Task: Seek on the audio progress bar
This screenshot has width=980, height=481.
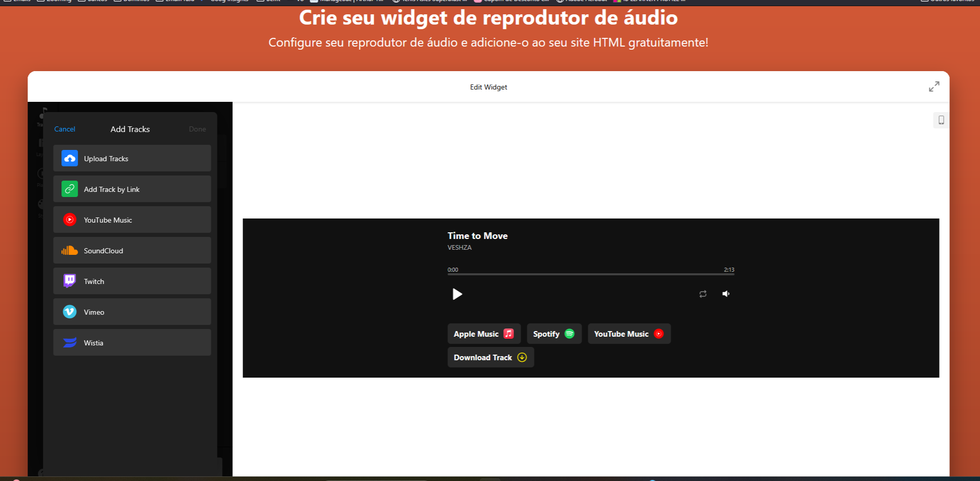Action: (x=591, y=274)
